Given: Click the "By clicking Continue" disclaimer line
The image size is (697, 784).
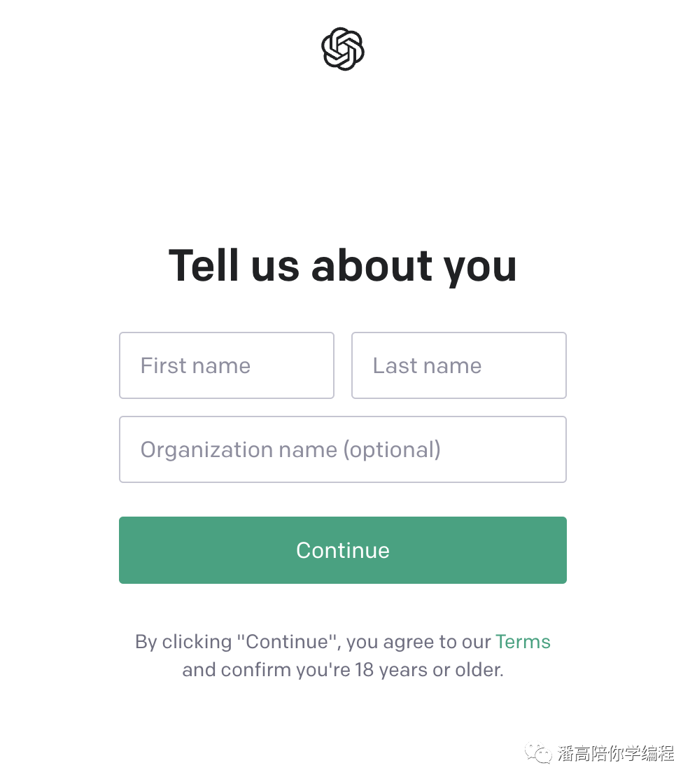Looking at the screenshot, I should 342,642.
